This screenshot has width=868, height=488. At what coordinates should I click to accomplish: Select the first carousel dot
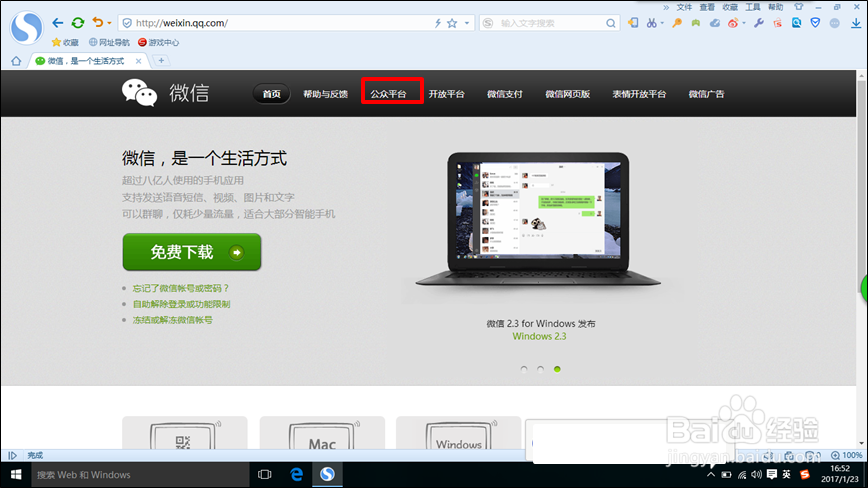pyautogui.click(x=524, y=369)
